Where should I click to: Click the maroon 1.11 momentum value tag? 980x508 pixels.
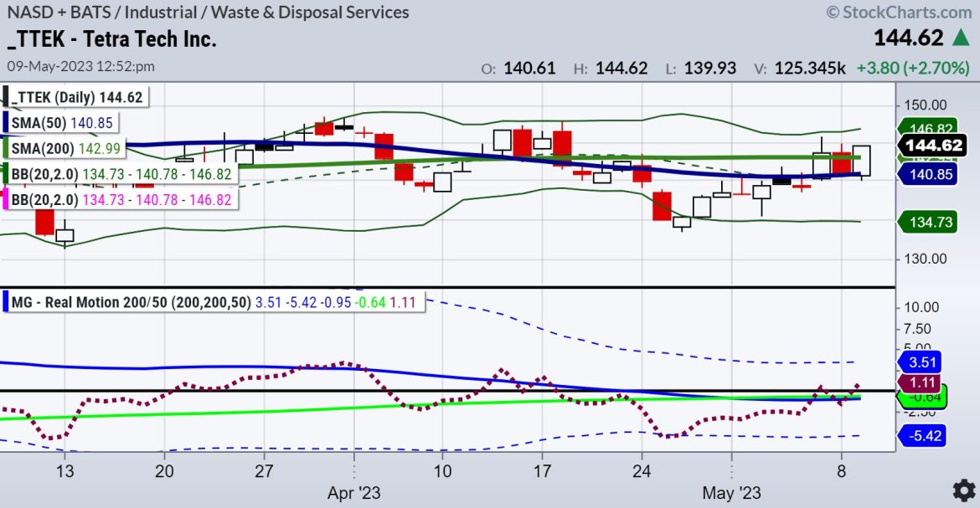(924, 382)
